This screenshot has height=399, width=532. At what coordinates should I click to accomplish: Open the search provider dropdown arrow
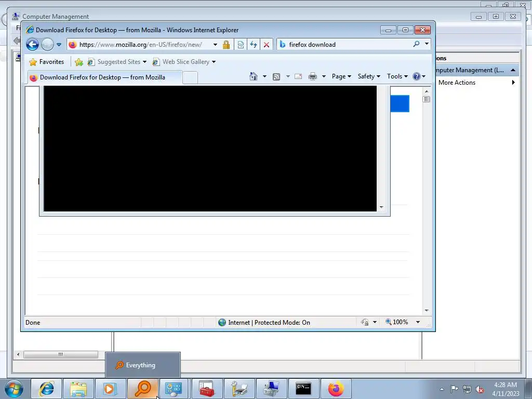427,44
